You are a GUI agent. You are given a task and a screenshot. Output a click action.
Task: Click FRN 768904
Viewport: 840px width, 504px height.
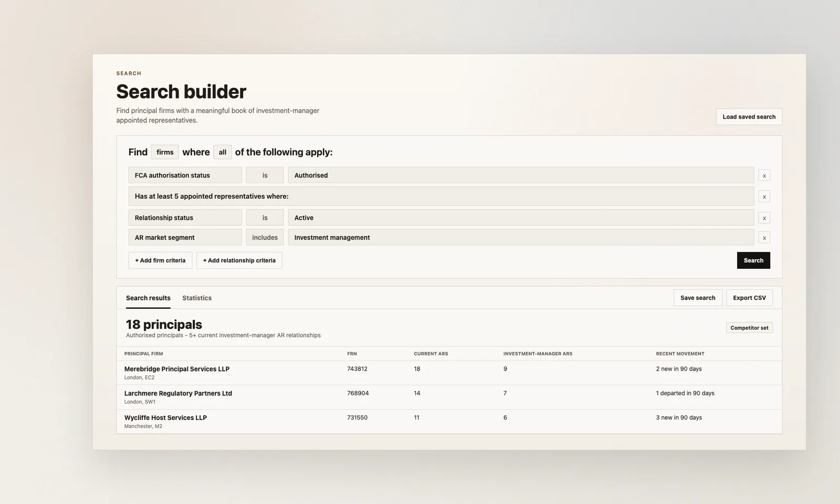click(358, 393)
